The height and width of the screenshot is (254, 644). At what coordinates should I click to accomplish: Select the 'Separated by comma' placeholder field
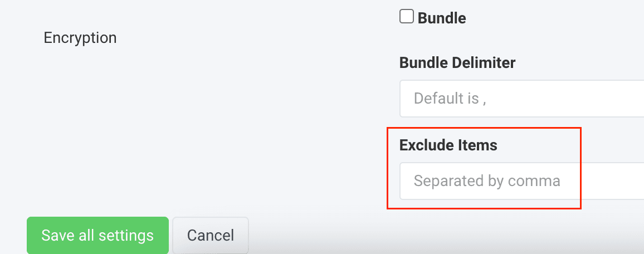pos(521,181)
